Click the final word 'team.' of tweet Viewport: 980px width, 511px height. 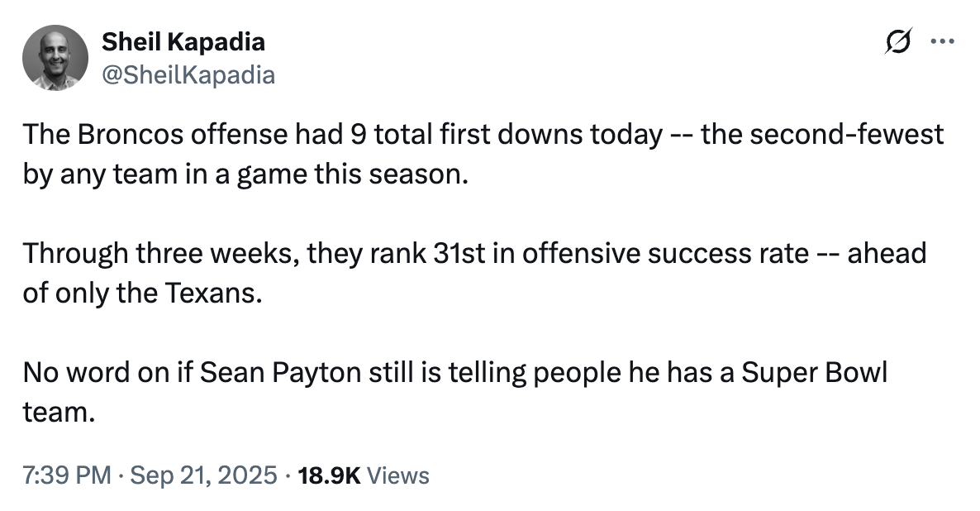point(59,413)
